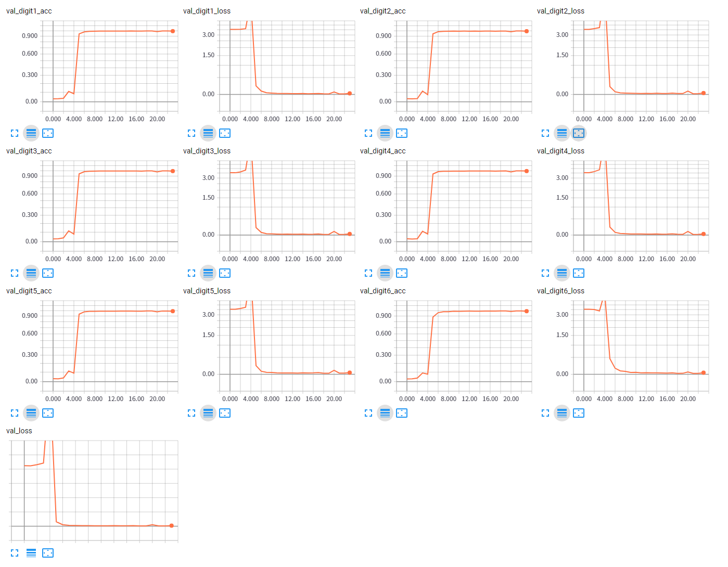Click the val_digit3_acc chart title
The width and height of the screenshot is (728, 567).
(29, 151)
